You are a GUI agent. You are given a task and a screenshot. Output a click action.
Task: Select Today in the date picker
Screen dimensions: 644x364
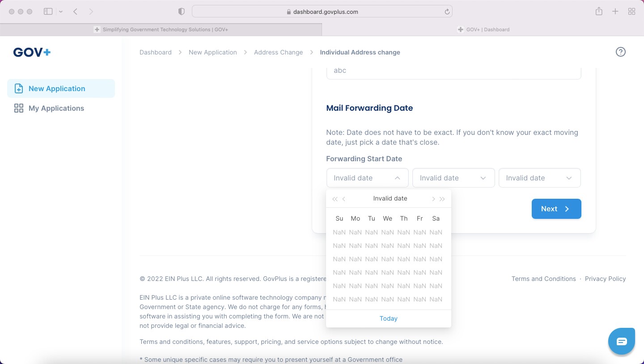pyautogui.click(x=388, y=318)
